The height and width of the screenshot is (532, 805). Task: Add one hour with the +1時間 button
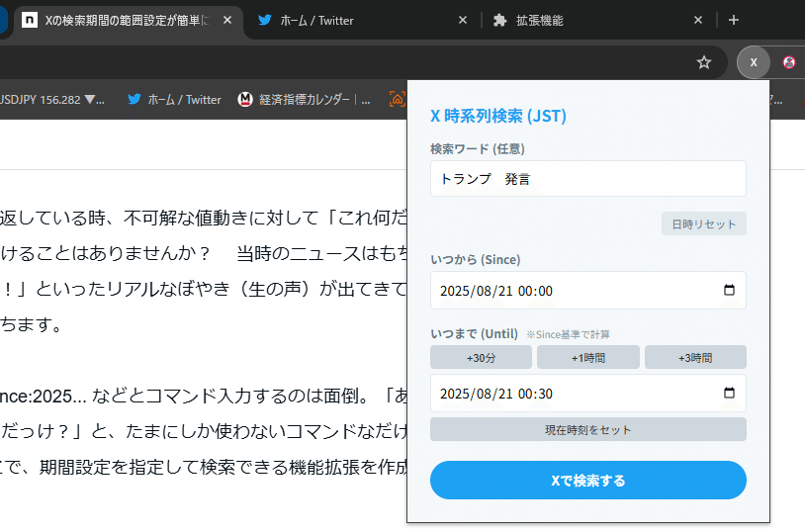tap(588, 357)
